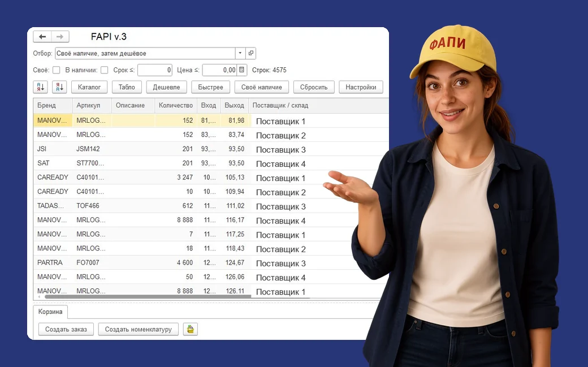Click the basket icon next to Создать номенклатуру
The image size is (588, 367).
coord(191,329)
